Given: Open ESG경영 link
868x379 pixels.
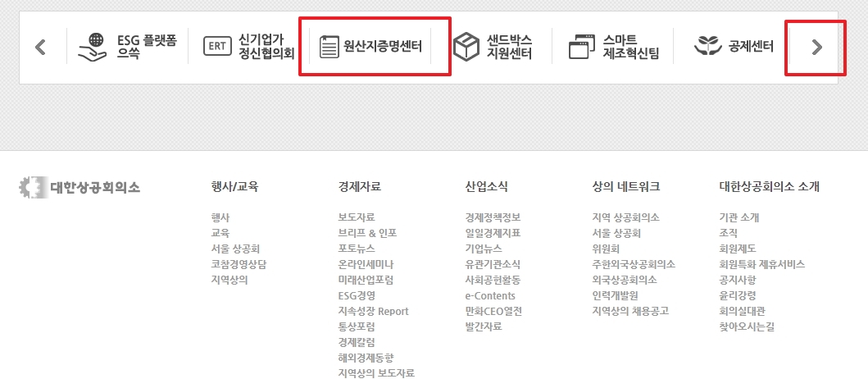Looking at the screenshot, I should (x=357, y=295).
